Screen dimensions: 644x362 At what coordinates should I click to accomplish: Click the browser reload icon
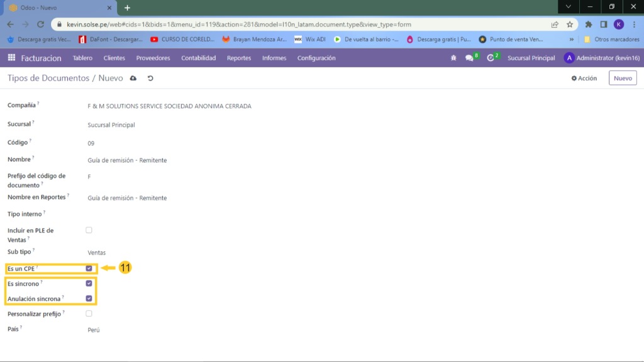pos(41,25)
